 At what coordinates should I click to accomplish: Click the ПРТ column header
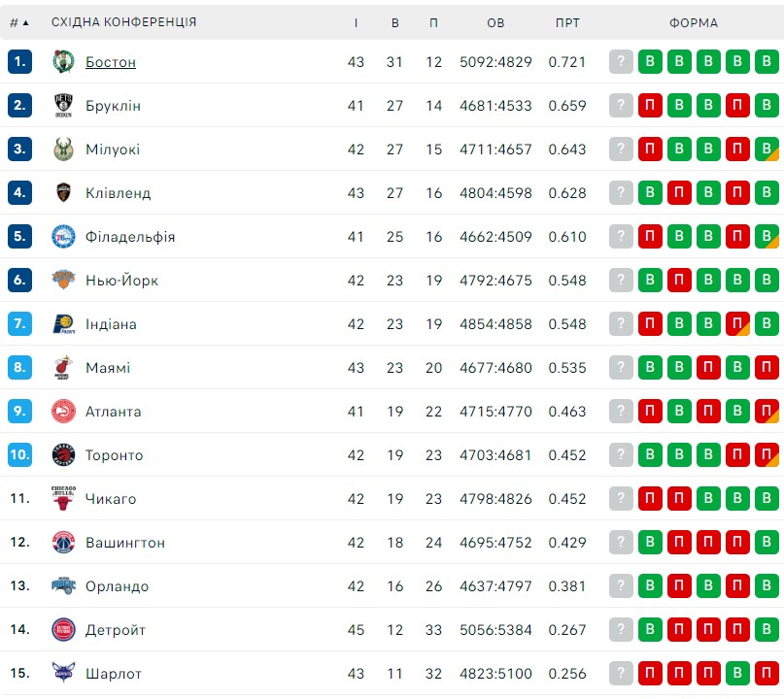[567, 22]
